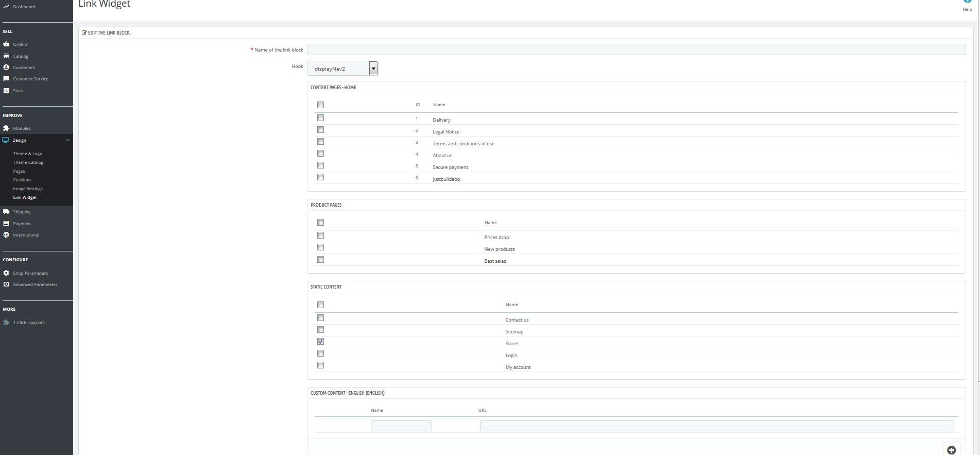This screenshot has width=980, height=455.
Task: Click the Orders basket icon
Action: click(6, 44)
